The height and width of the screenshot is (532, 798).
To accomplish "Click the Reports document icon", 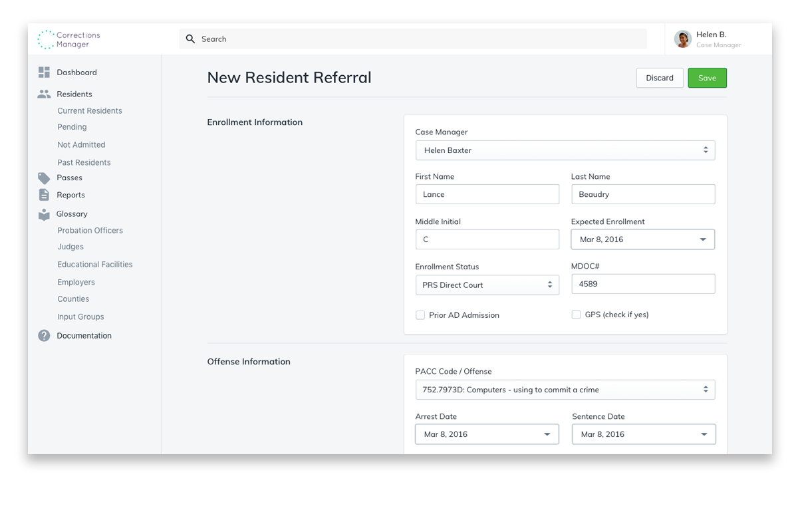I will [x=44, y=195].
